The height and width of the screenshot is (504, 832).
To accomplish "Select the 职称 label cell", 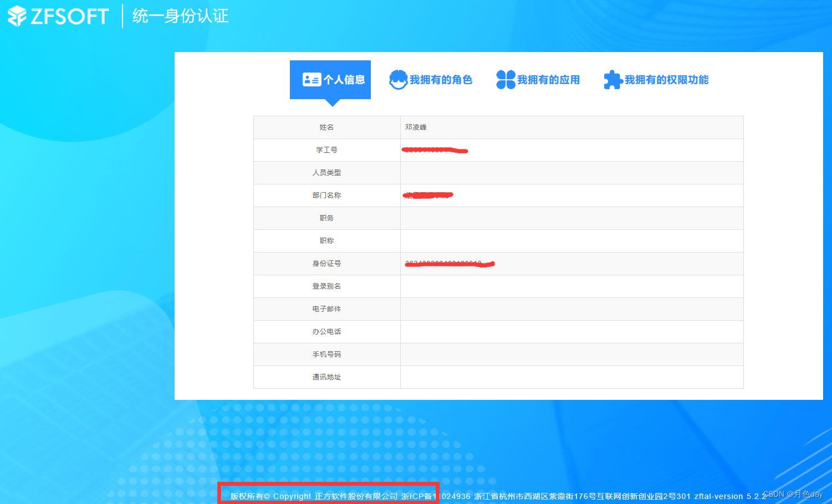I will click(327, 241).
